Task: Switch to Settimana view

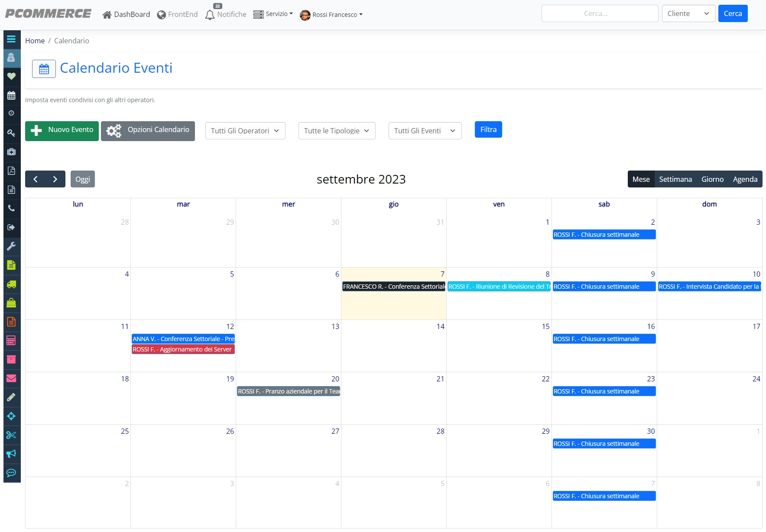Action: 675,179
